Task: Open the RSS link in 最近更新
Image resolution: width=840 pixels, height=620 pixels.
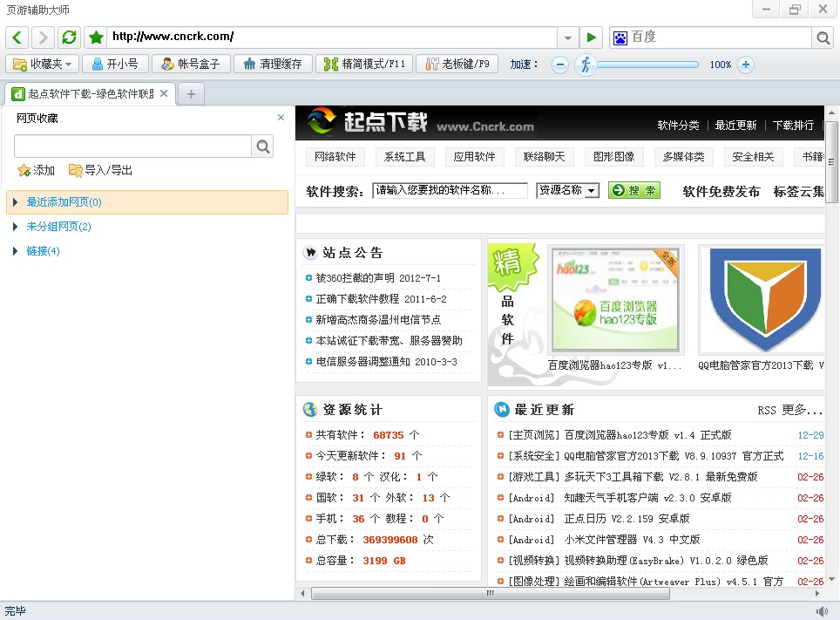Action: (767, 411)
